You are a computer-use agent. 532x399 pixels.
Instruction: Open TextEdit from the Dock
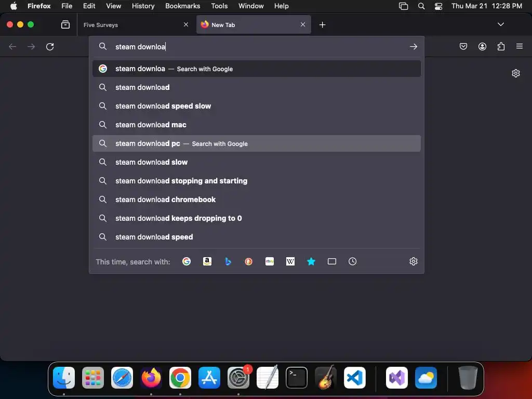pyautogui.click(x=268, y=378)
